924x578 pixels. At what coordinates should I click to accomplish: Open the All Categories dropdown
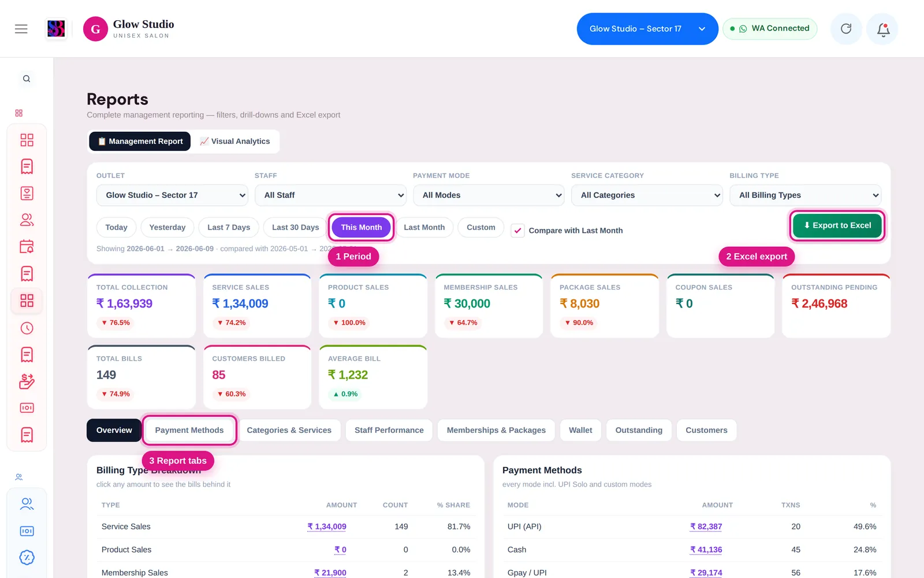[647, 195]
